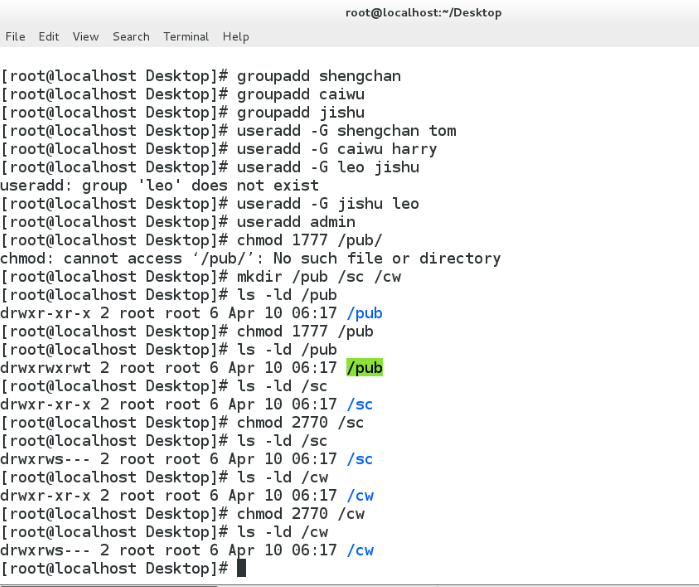Click the 'chmod 2770 /cw' command
The width and height of the screenshot is (699, 587).
pyautogui.click(x=300, y=514)
